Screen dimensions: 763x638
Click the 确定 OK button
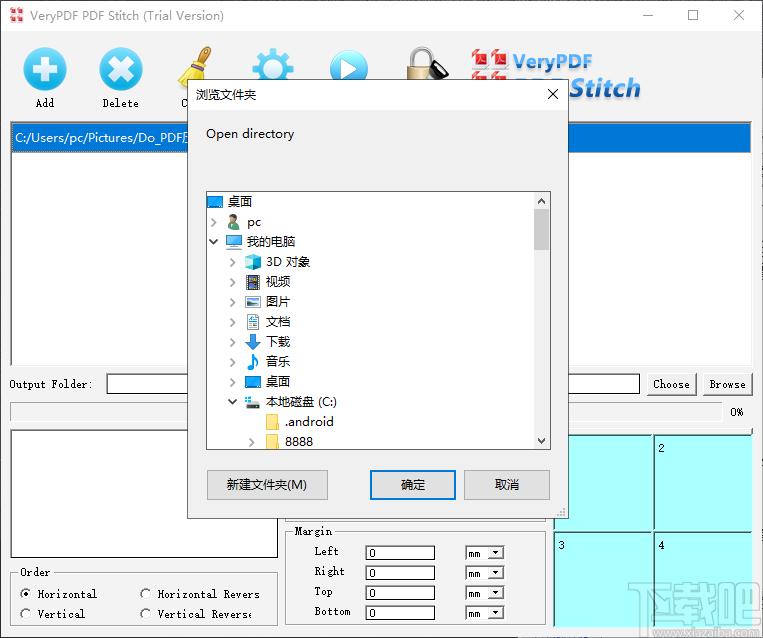(x=413, y=485)
